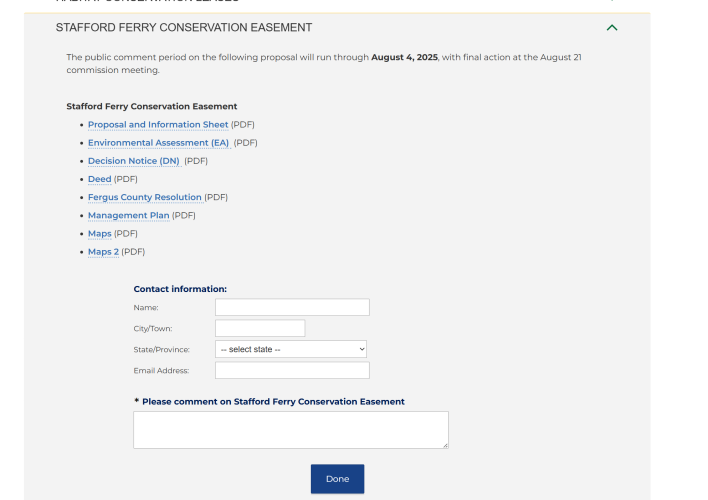The height and width of the screenshot is (500, 708).
Task: Open the Proposal and Information Sheet PDF
Action: (x=158, y=125)
